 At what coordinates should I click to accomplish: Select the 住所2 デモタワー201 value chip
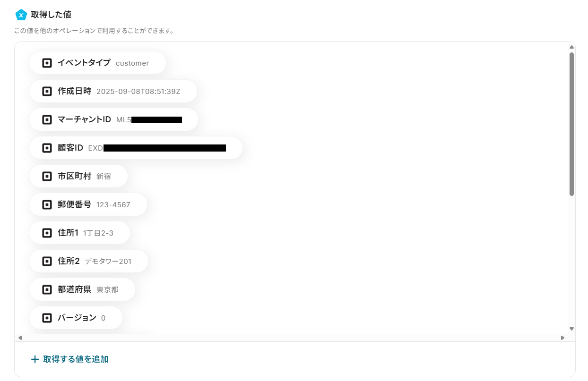coord(88,261)
